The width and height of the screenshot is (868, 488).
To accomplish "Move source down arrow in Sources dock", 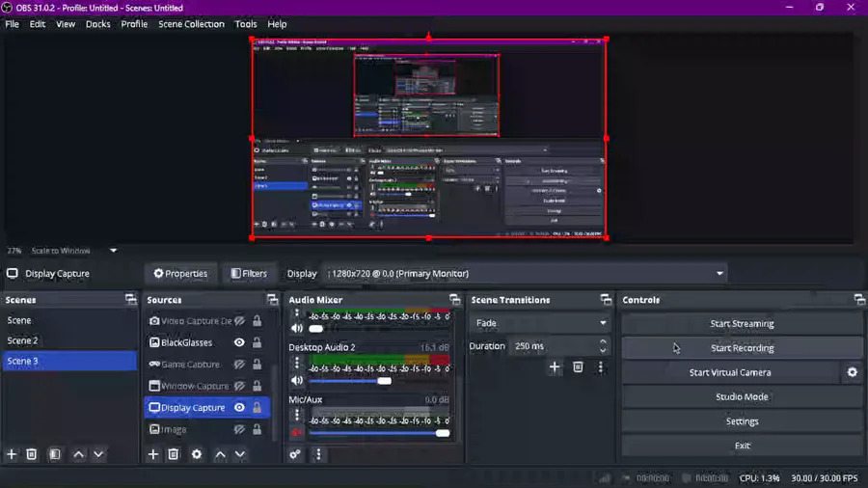I will pyautogui.click(x=240, y=454).
